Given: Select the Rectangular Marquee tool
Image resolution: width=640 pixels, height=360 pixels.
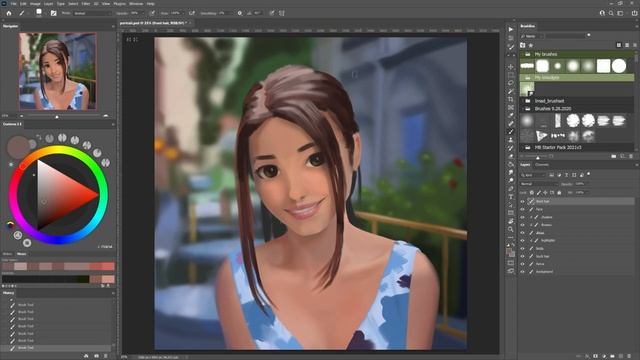Looking at the screenshot, I should coord(511,75).
